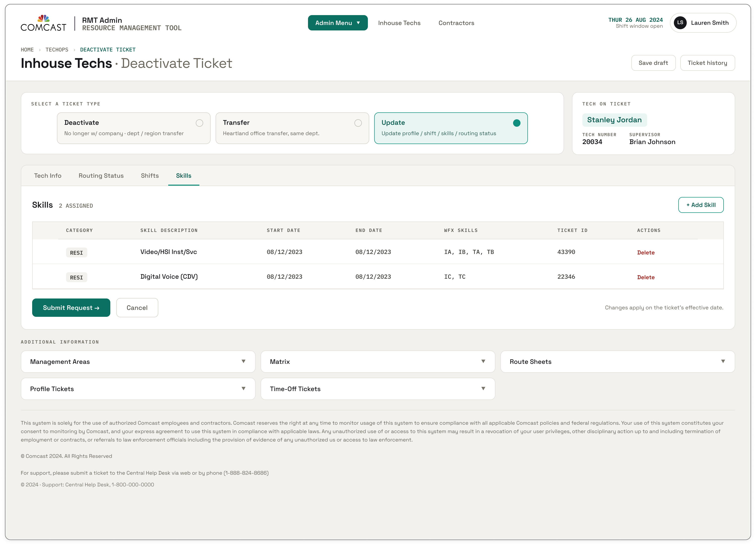Delete the Video/HSI Inst/Svc skill

click(646, 252)
